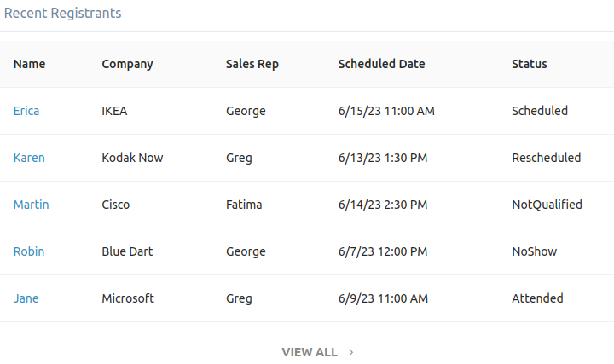Image resolution: width=614 pixels, height=364 pixels.
Task: Open registrant Erica's profile link
Action: [26, 111]
